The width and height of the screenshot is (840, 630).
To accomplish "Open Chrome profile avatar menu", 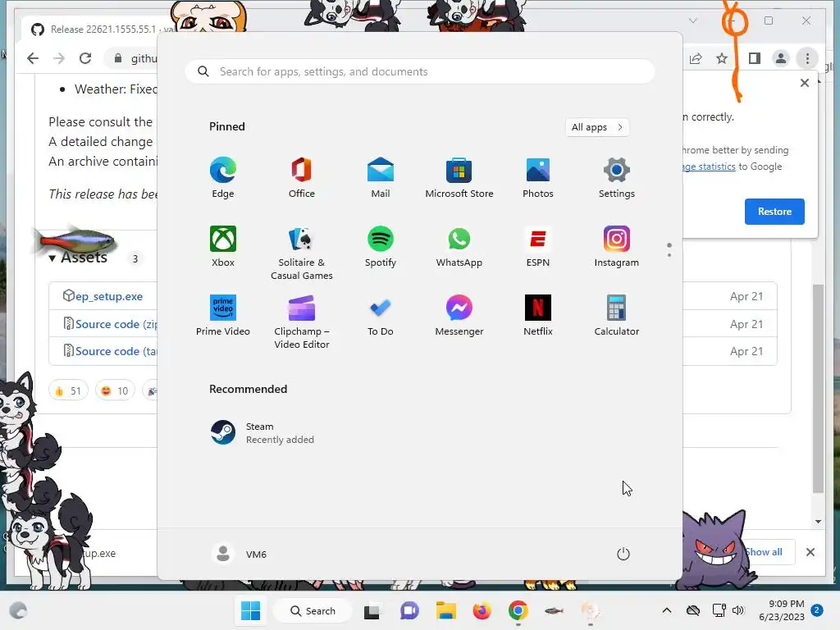I will 781,58.
